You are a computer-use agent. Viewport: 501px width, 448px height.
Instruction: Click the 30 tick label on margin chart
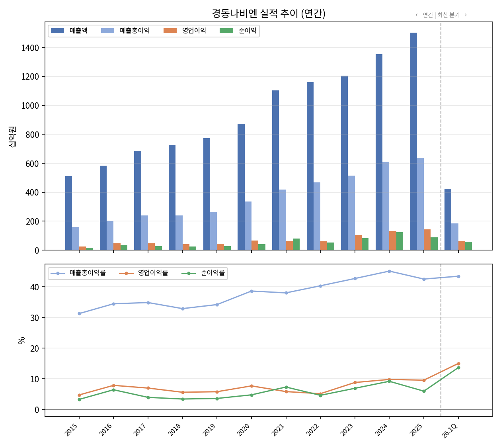click(x=35, y=318)
